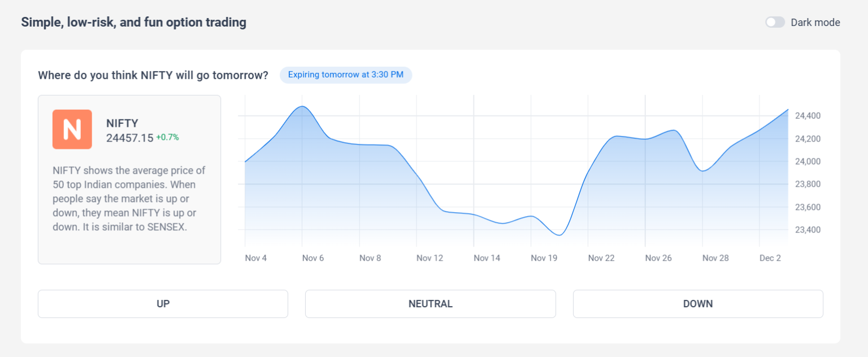Select the page title about option trading
This screenshot has width=868, height=357.
[133, 22]
